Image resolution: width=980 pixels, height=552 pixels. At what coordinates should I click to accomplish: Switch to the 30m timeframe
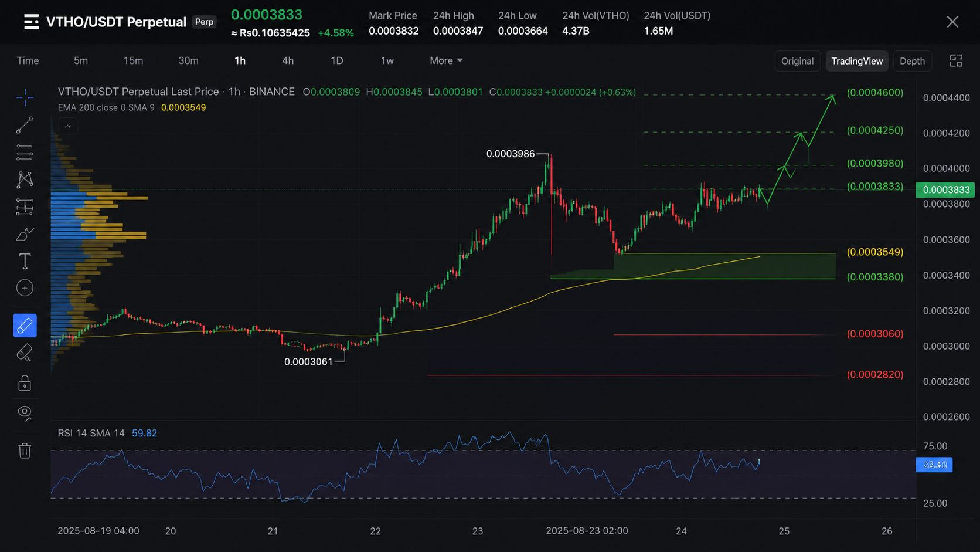coord(188,60)
